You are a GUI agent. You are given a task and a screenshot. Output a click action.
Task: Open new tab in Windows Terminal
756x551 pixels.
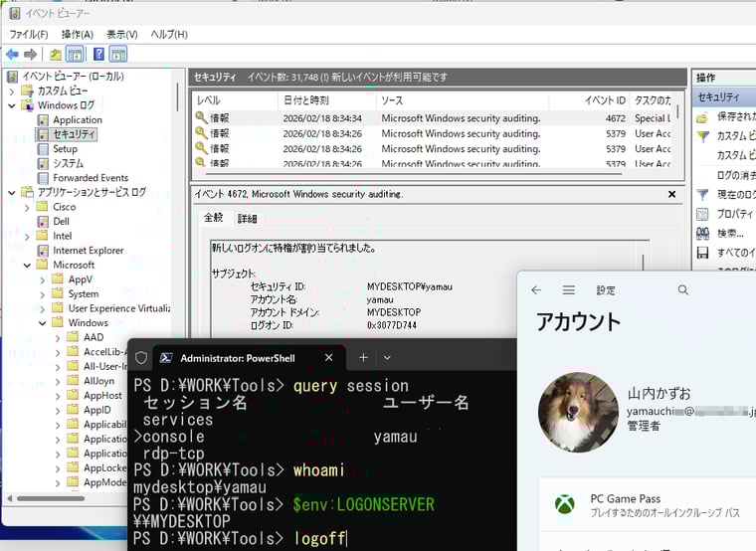pyautogui.click(x=363, y=358)
